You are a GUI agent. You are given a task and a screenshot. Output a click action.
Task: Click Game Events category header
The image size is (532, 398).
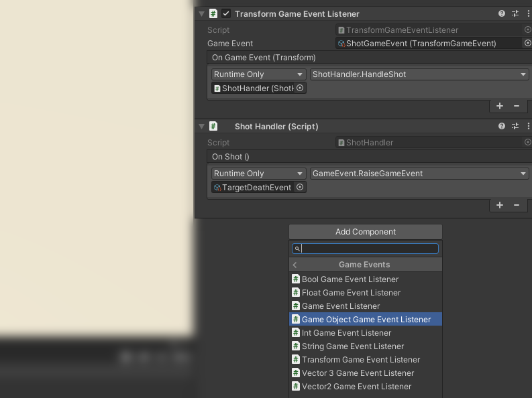pos(366,265)
